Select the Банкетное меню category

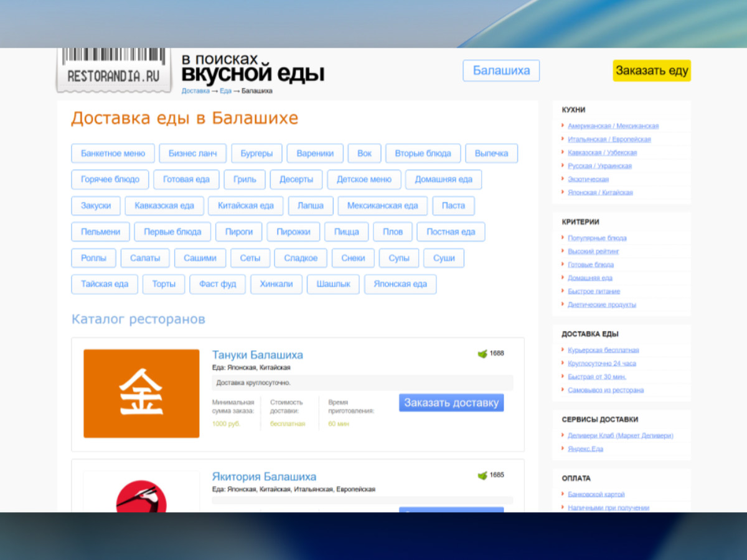click(x=113, y=153)
